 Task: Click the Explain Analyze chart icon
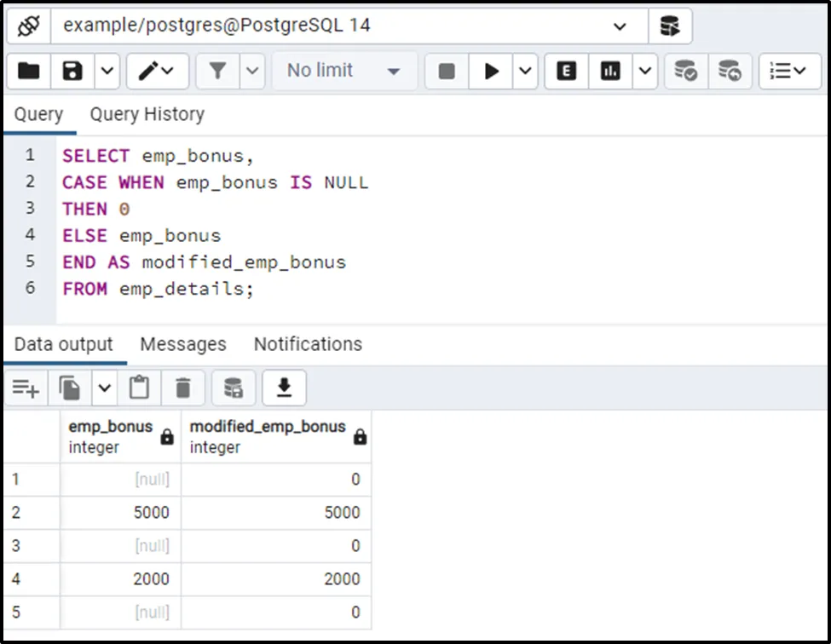click(x=610, y=72)
